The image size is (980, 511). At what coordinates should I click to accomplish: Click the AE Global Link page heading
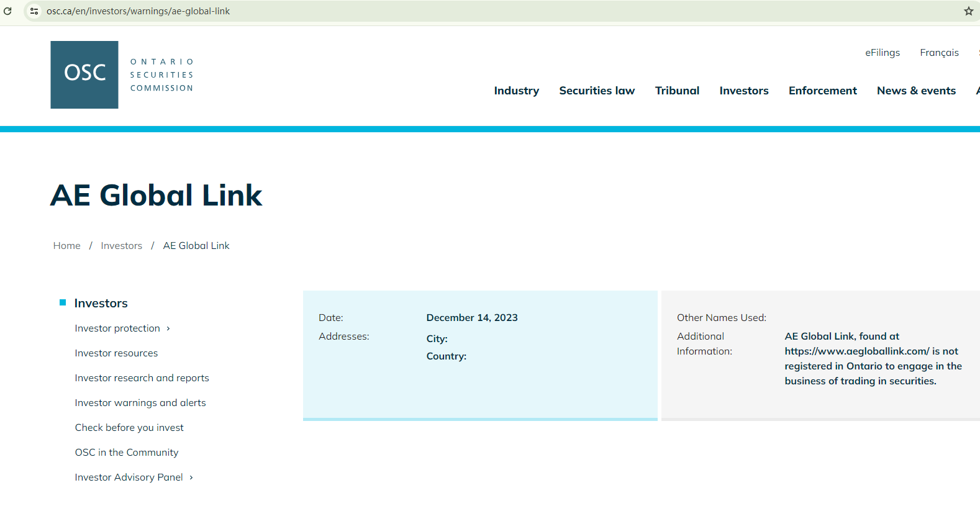point(157,195)
